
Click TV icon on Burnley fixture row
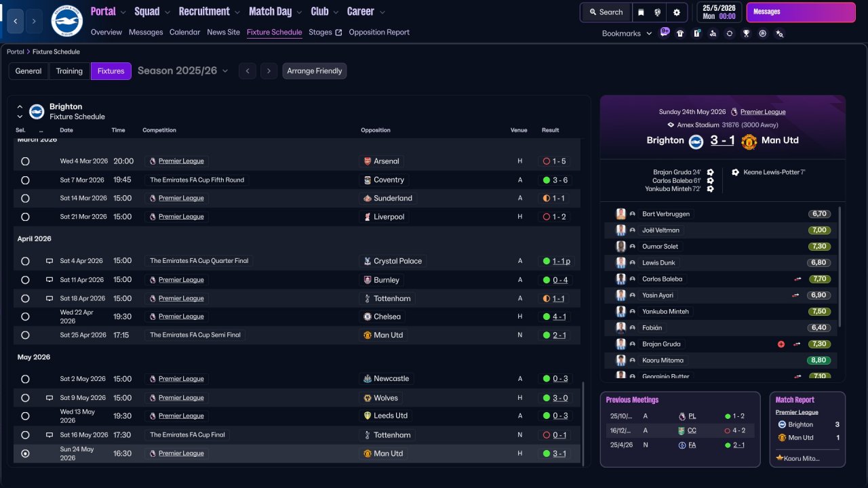50,280
